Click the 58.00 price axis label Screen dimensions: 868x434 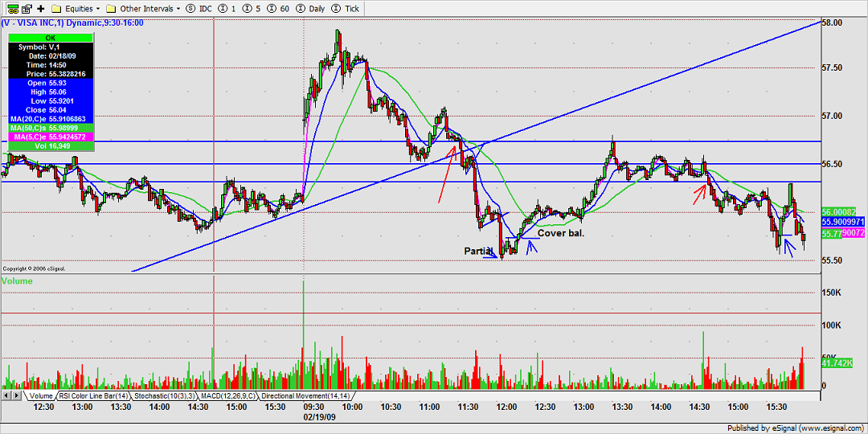pyautogui.click(x=833, y=23)
